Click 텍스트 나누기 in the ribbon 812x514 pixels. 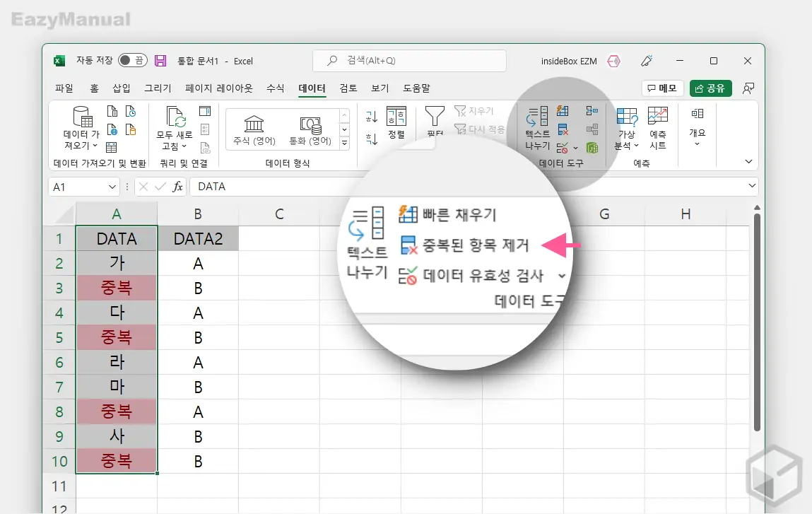click(538, 128)
